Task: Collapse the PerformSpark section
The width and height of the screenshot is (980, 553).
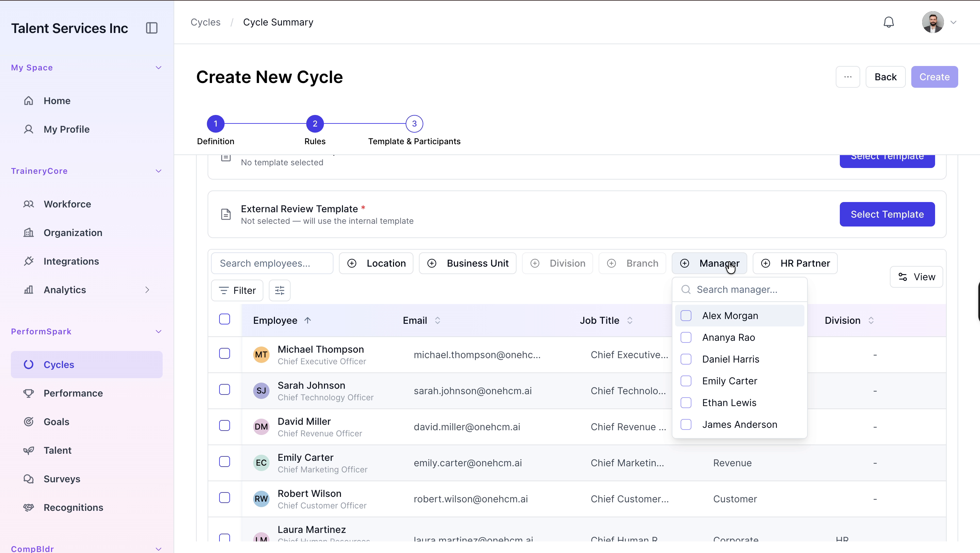Action: (x=159, y=331)
